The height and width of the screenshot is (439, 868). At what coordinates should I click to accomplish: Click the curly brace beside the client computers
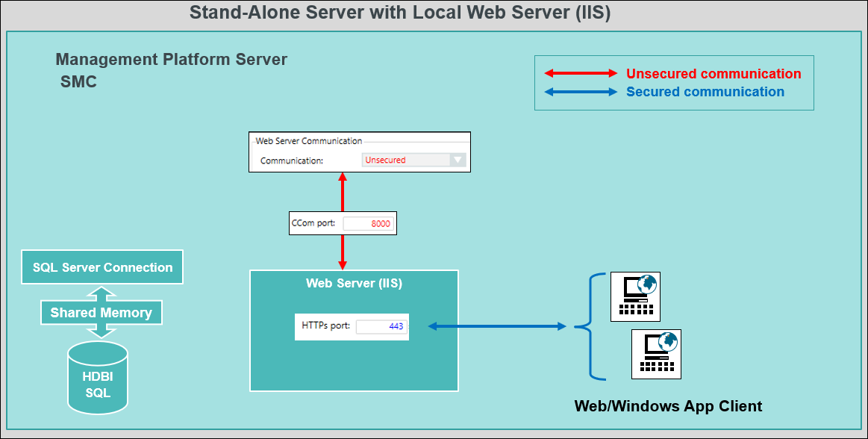coord(590,326)
